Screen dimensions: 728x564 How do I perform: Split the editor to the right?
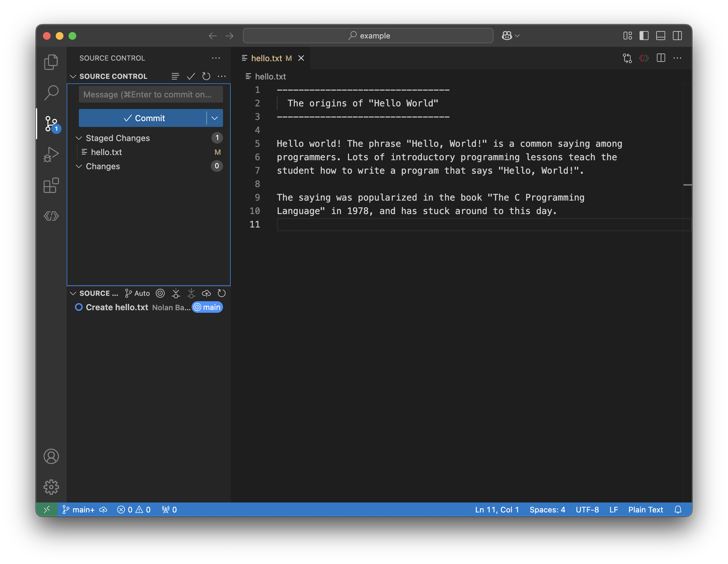tap(661, 58)
